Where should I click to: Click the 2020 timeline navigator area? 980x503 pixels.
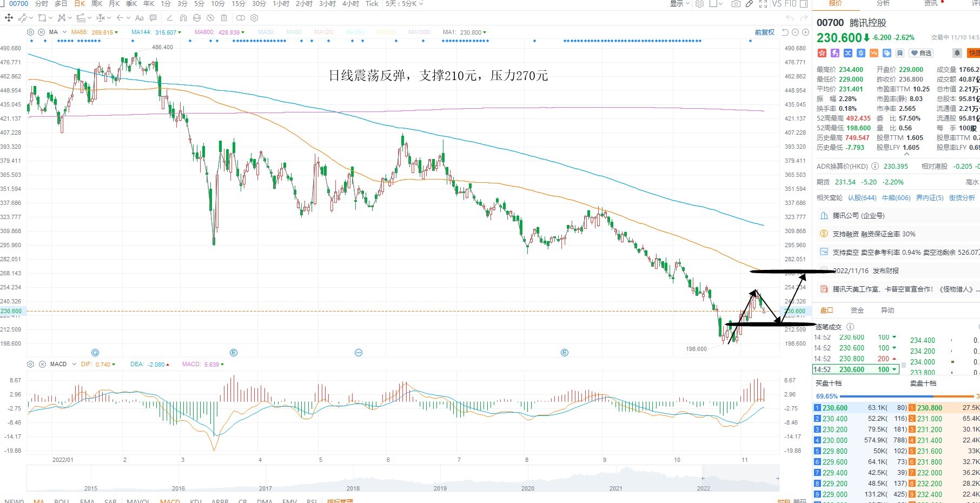click(x=527, y=488)
